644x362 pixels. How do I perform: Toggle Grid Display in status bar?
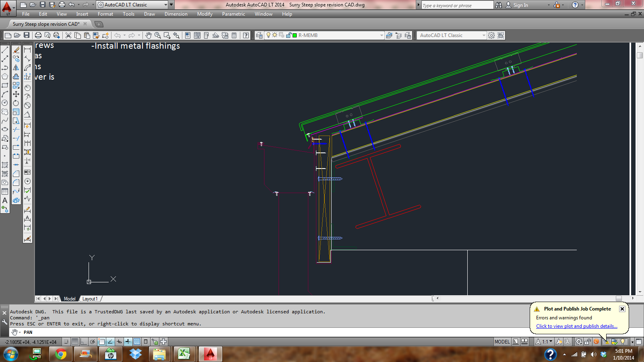75,341
